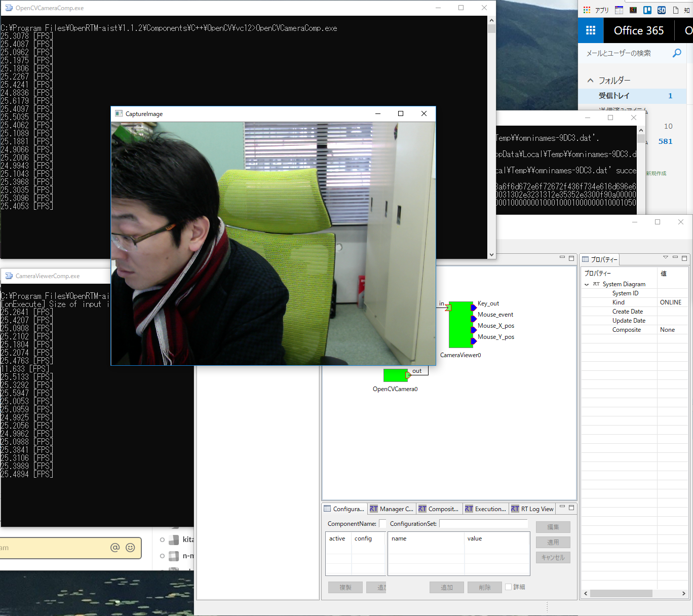Switch to the Manager C... tab
Image resolution: width=693 pixels, height=616 pixels.
392,509
